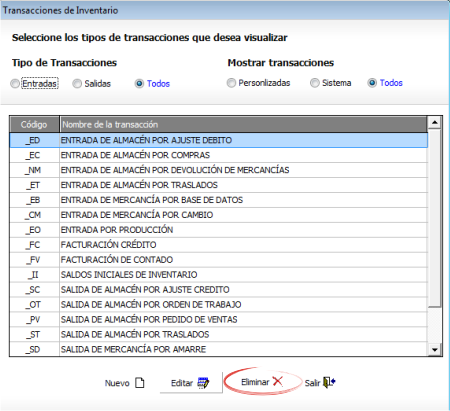
Task: Select row ENTRADA DE MERCANCÍA POR BASE DE DATOS
Action: [x=219, y=200]
